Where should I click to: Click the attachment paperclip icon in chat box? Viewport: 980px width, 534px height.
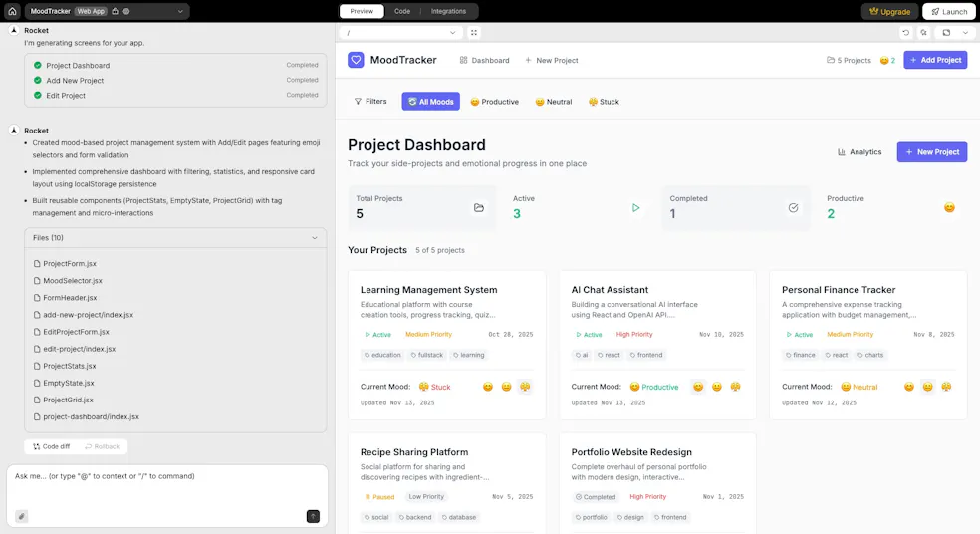tap(21, 516)
